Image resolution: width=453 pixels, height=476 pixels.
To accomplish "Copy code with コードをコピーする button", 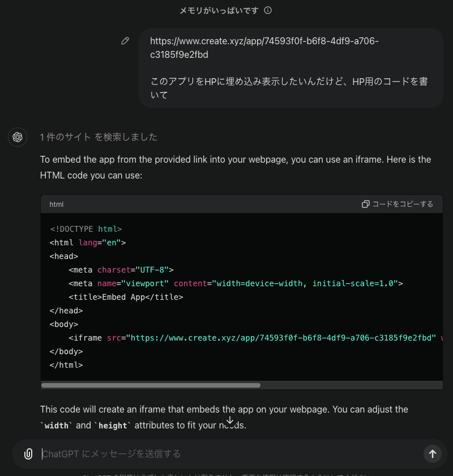I will pyautogui.click(x=398, y=204).
